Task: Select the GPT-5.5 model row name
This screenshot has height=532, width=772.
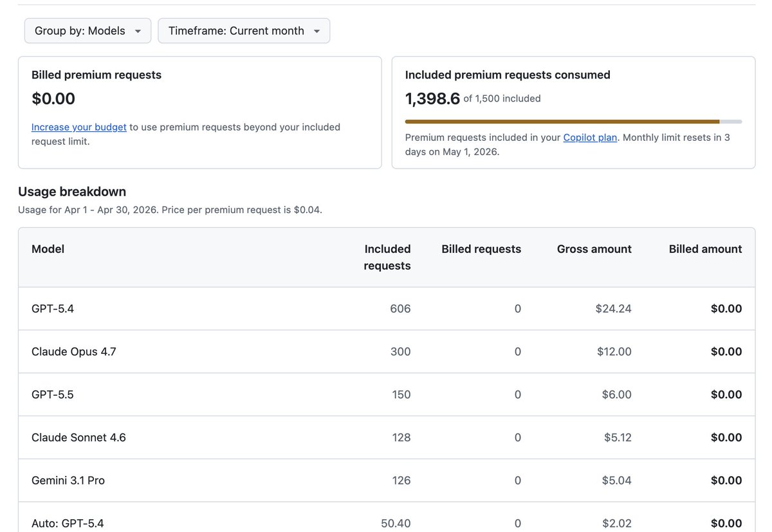Action: [x=53, y=394]
